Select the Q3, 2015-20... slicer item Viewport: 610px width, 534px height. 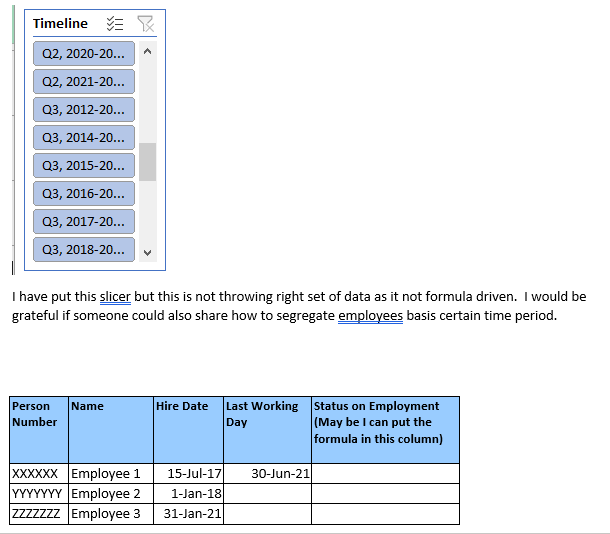(84, 166)
